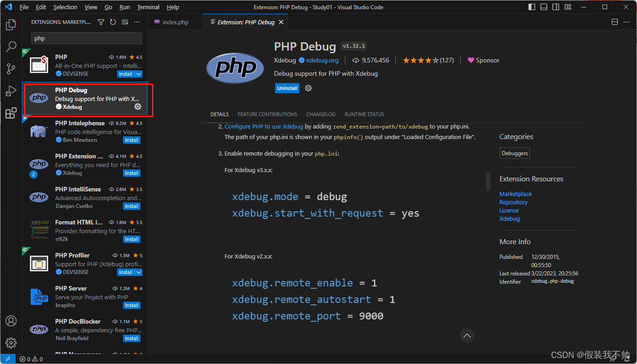637x364 pixels.
Task: Toggle bottom panel layout icon
Action: point(544,7)
